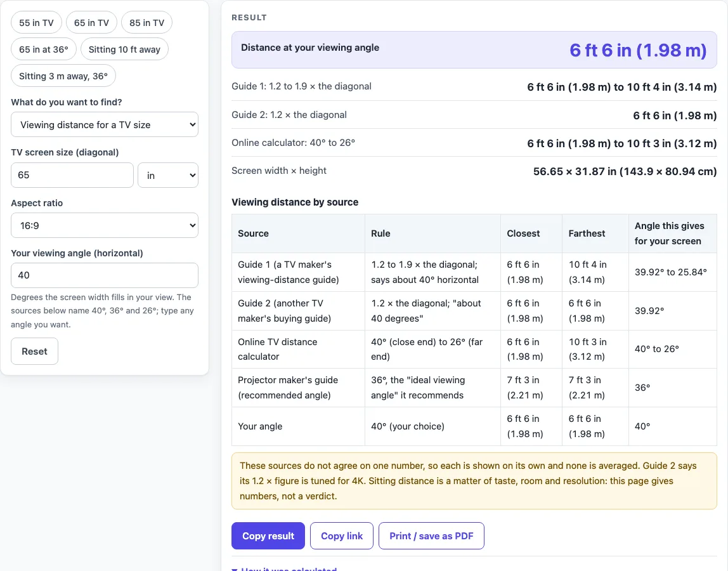Choose Sitting 3 m away, 36° preset

[x=63, y=75]
